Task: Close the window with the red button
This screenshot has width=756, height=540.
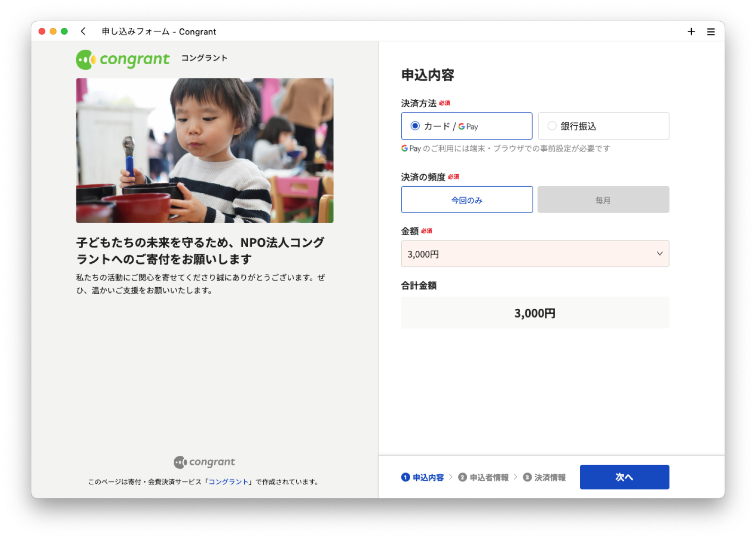Action: [x=42, y=31]
